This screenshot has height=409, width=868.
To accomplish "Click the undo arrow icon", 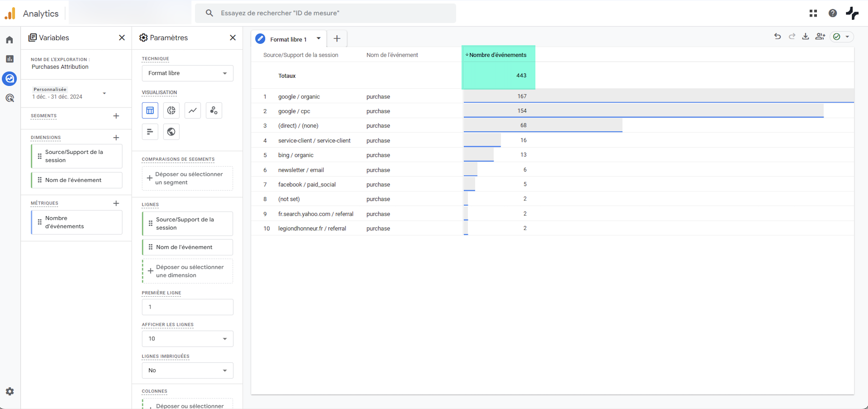I will (x=777, y=36).
